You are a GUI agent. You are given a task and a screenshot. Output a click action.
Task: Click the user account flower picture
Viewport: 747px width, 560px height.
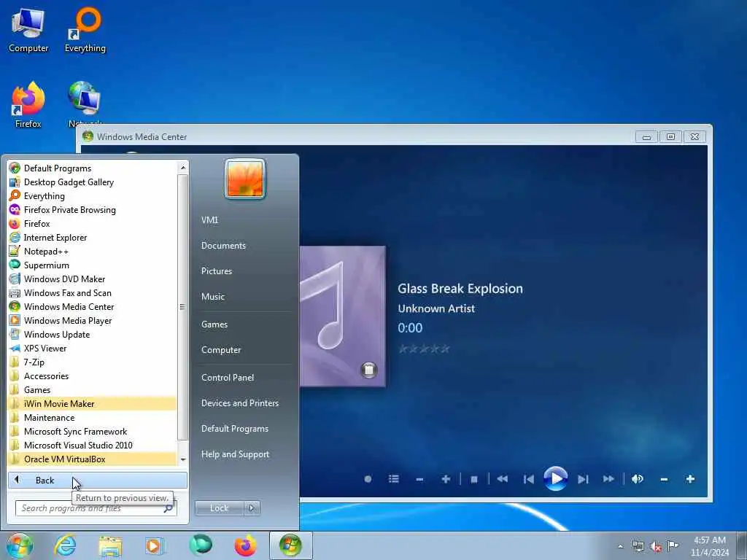(245, 179)
